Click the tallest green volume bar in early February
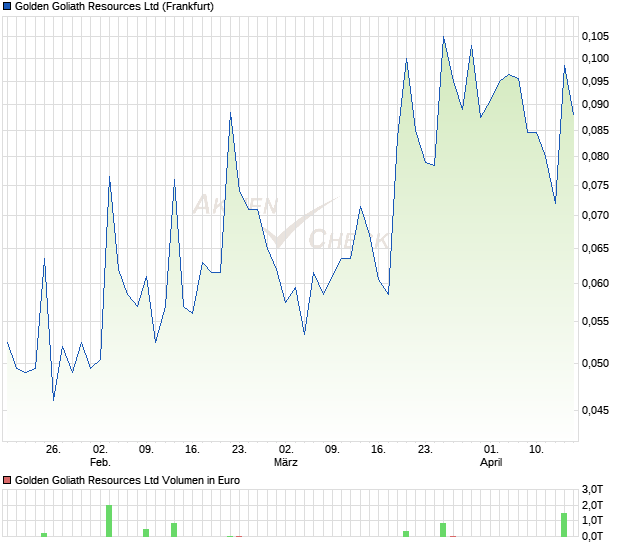Viewport: 620px width, 546px height. click(x=108, y=520)
